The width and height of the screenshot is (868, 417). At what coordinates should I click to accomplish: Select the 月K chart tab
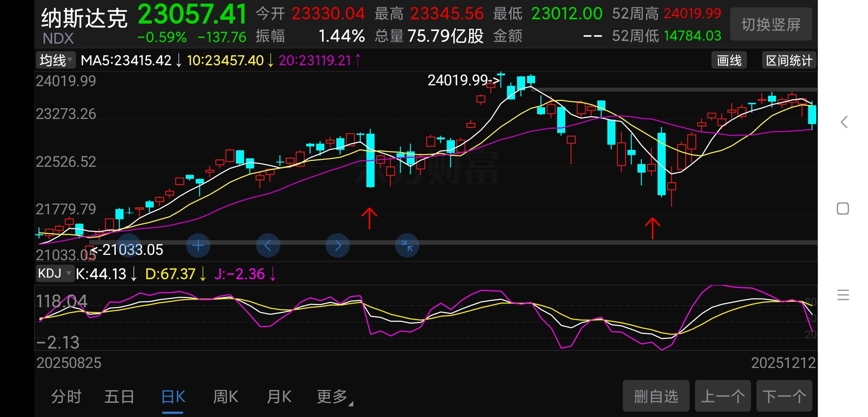pos(279,397)
